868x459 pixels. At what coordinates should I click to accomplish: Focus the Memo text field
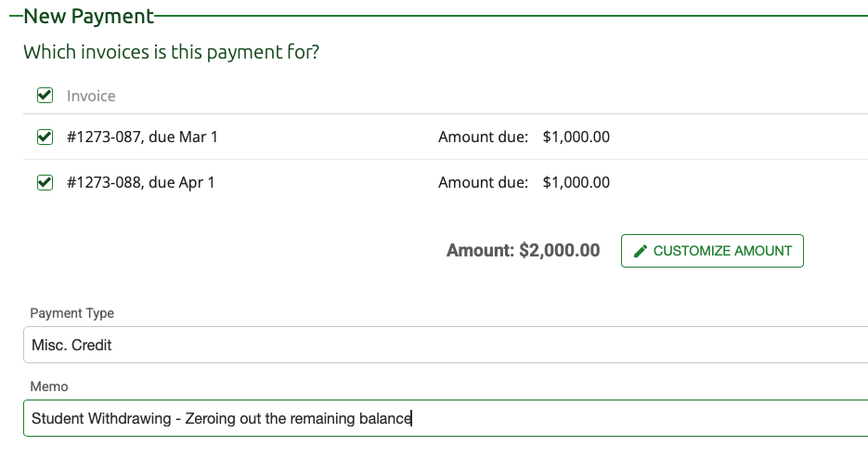pos(446,418)
